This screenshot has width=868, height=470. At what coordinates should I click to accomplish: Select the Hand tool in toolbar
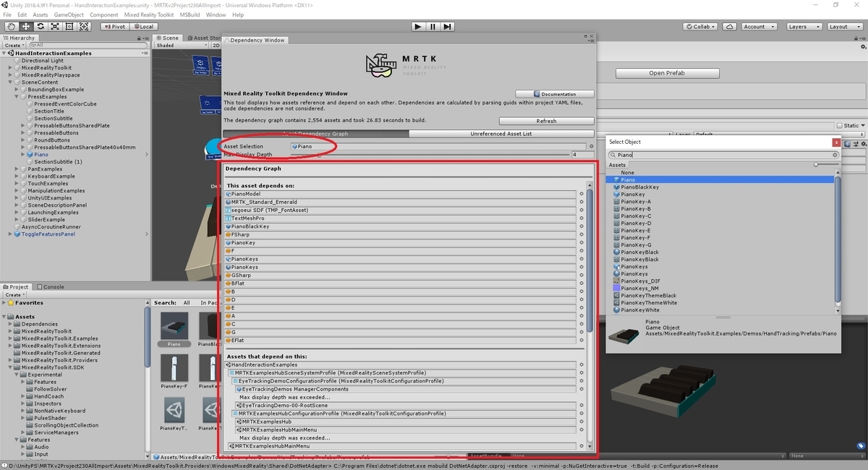point(11,27)
